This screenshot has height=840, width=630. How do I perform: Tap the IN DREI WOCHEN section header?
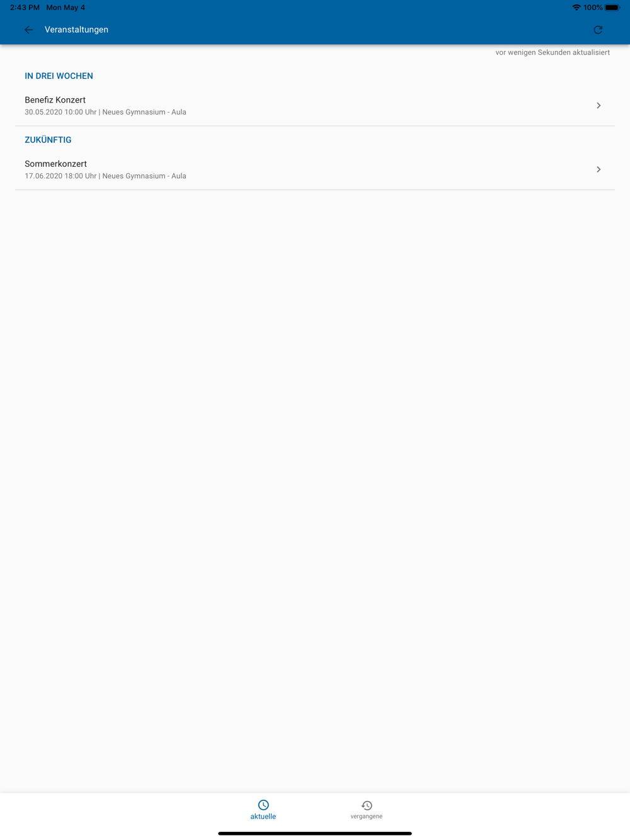tap(59, 76)
